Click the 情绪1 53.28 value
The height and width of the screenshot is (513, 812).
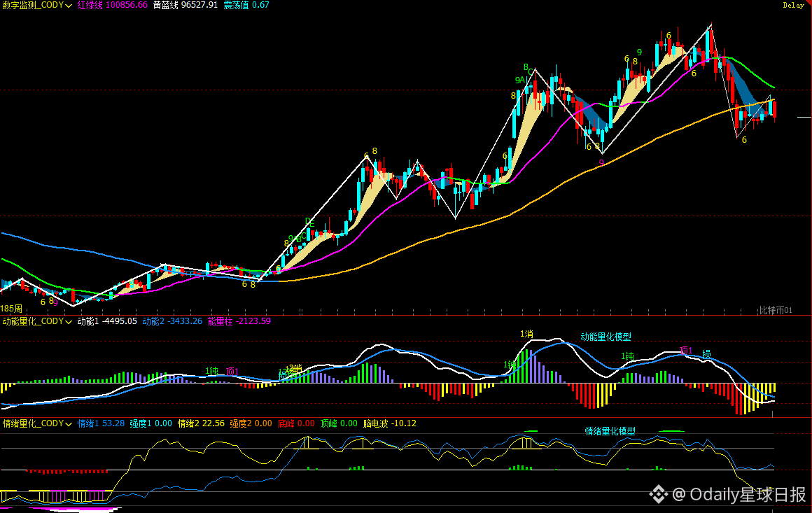(101, 423)
